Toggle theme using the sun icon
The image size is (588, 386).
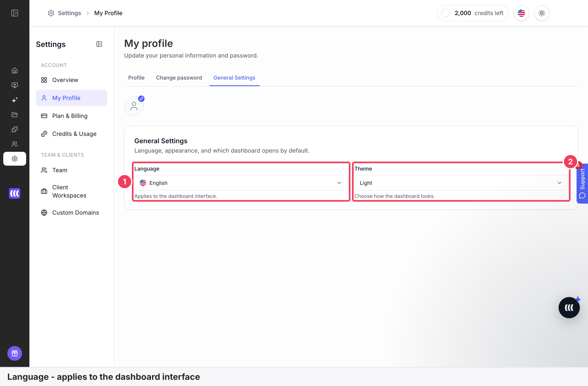[x=542, y=13]
